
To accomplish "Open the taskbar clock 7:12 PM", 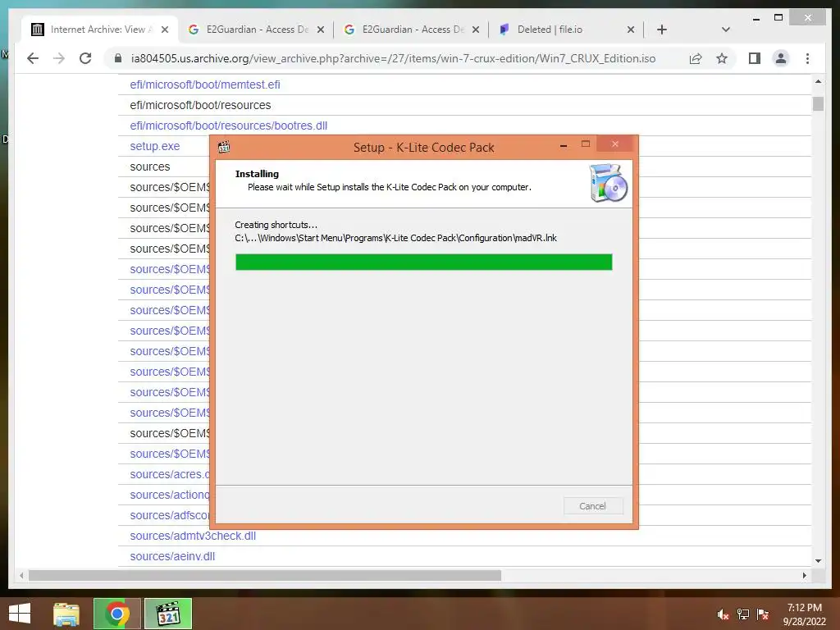I will pos(804,614).
